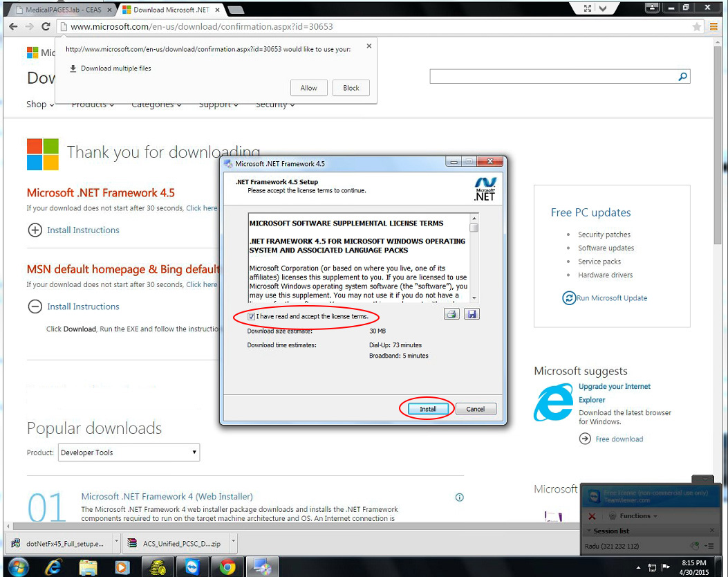Click the Free download arrow icon
The width and height of the screenshot is (728, 577).
coord(585,439)
